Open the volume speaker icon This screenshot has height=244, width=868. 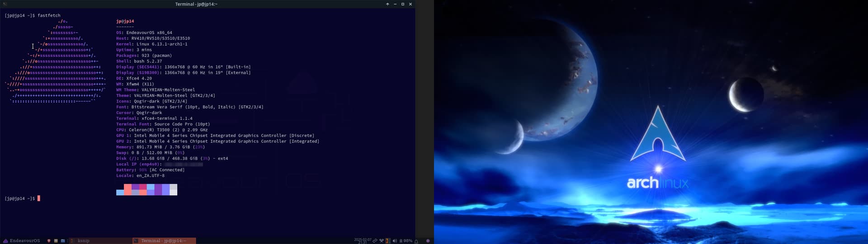[x=395, y=241]
